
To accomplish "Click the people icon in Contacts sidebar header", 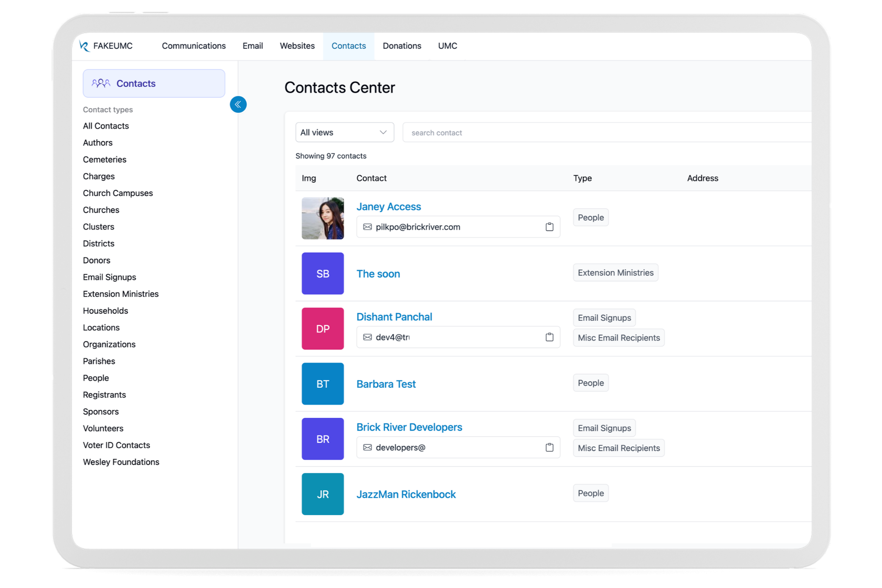I will pyautogui.click(x=101, y=83).
